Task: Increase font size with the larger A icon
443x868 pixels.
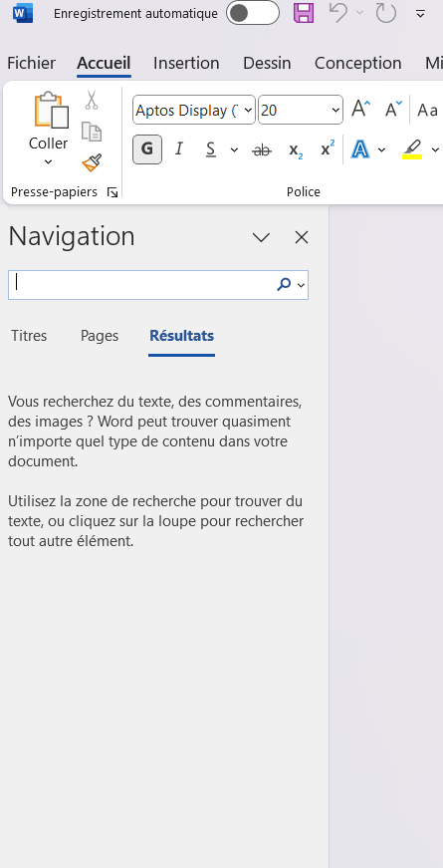Action: [361, 110]
